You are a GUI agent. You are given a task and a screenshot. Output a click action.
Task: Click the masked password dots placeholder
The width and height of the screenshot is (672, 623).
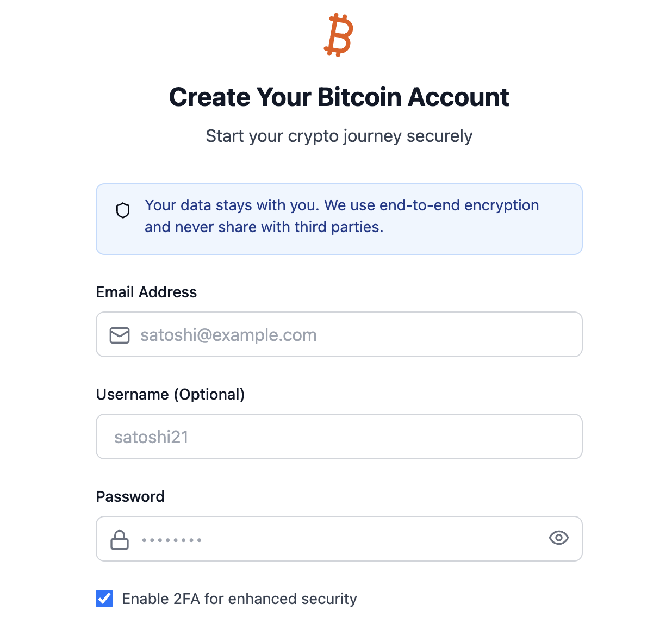pyautogui.click(x=172, y=540)
